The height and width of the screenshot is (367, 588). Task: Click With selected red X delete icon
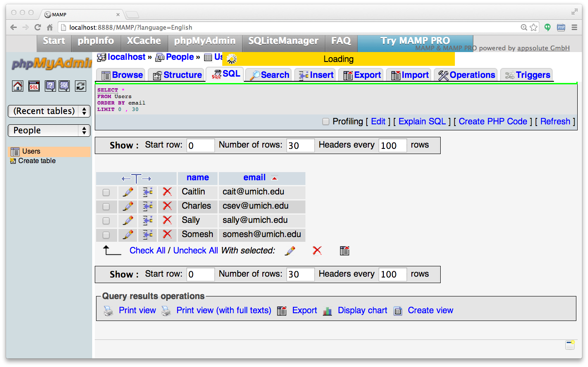(x=317, y=250)
